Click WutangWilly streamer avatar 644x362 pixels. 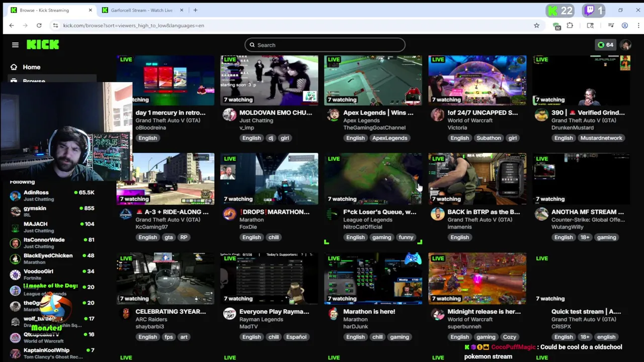point(541,214)
